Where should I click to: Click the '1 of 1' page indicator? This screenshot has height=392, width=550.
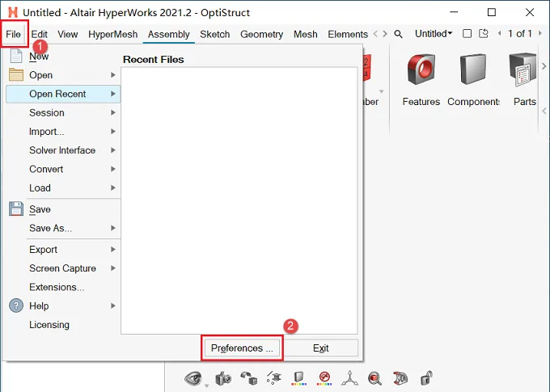520,34
